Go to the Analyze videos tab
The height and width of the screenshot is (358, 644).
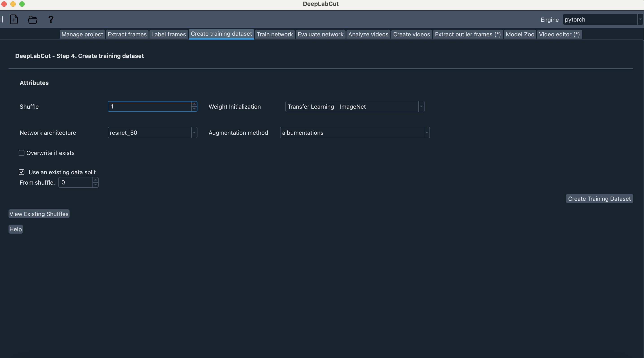point(368,34)
